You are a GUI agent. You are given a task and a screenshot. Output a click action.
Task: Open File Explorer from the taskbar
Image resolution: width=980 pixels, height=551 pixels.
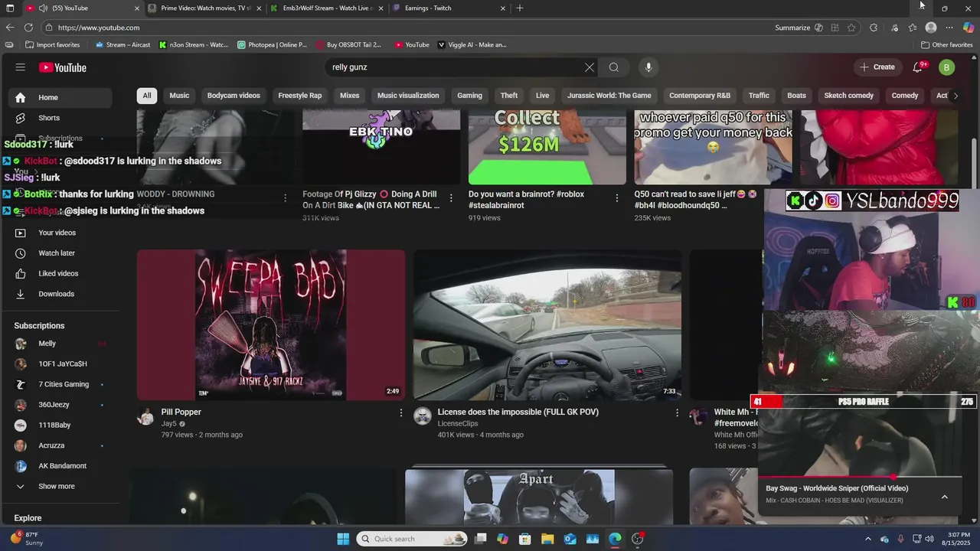point(547,539)
